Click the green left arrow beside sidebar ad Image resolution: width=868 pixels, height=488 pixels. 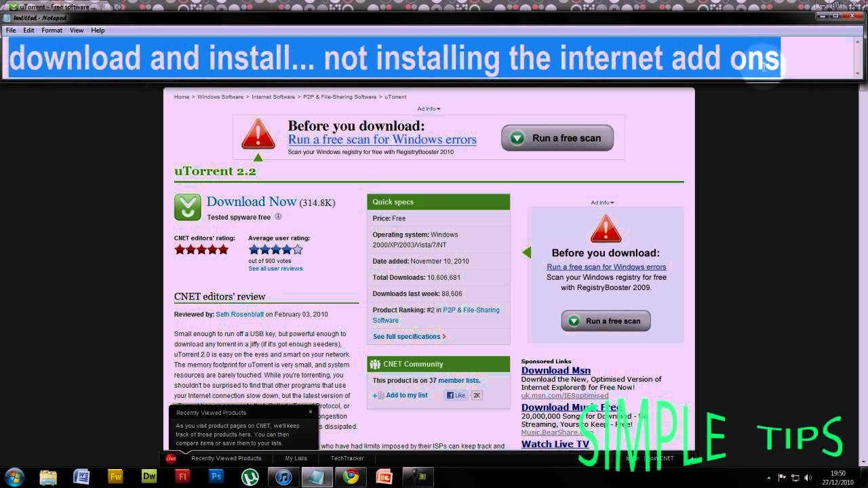coord(526,252)
